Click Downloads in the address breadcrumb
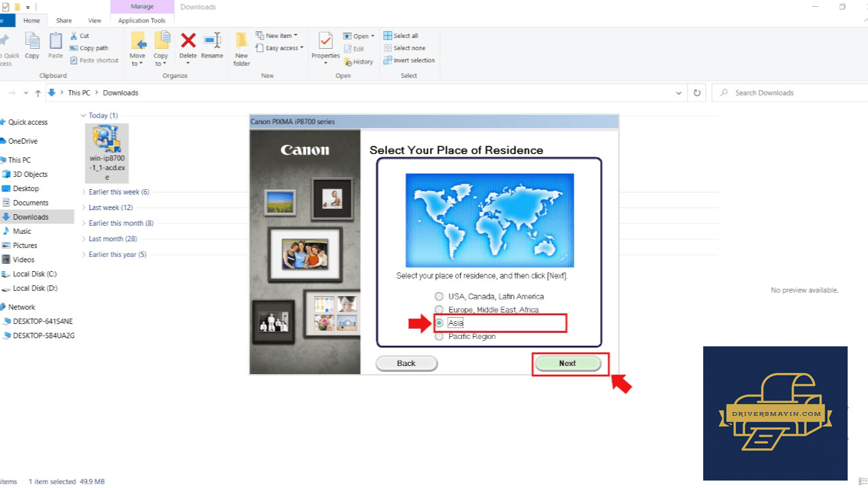Viewport: 868px width, 488px height. [121, 93]
